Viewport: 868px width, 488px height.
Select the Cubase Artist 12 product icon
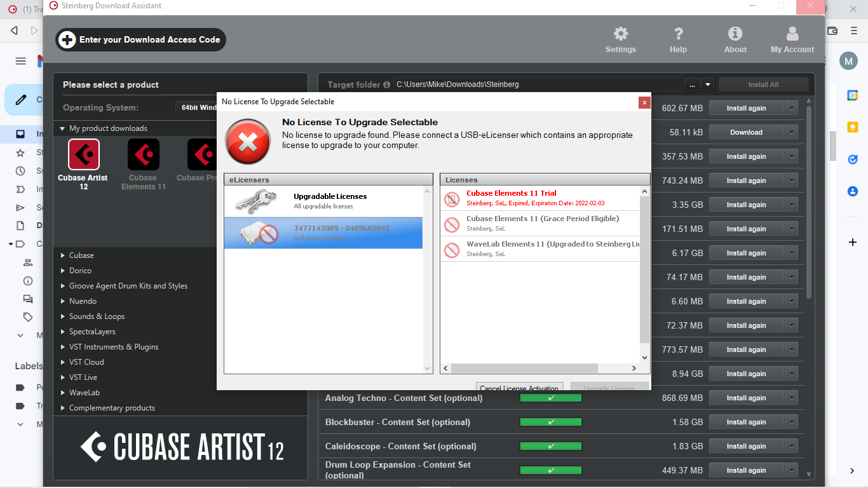[x=83, y=155]
